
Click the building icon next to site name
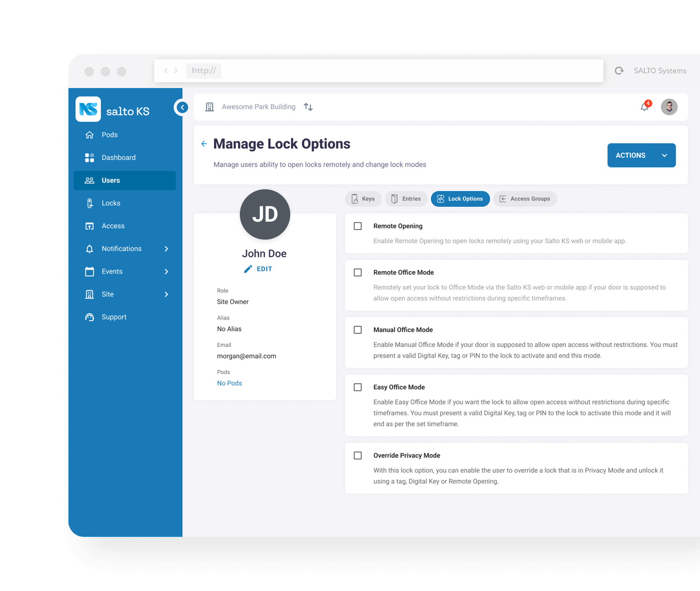(210, 107)
